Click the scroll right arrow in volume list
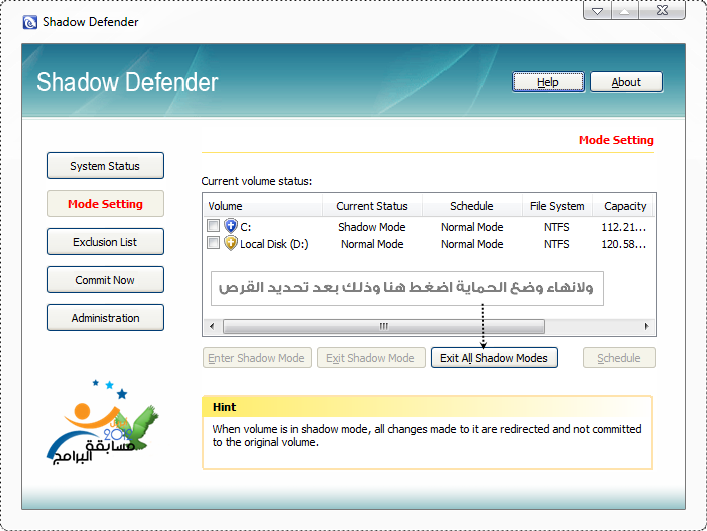Image resolution: width=707 pixels, height=531 pixels. [648, 326]
